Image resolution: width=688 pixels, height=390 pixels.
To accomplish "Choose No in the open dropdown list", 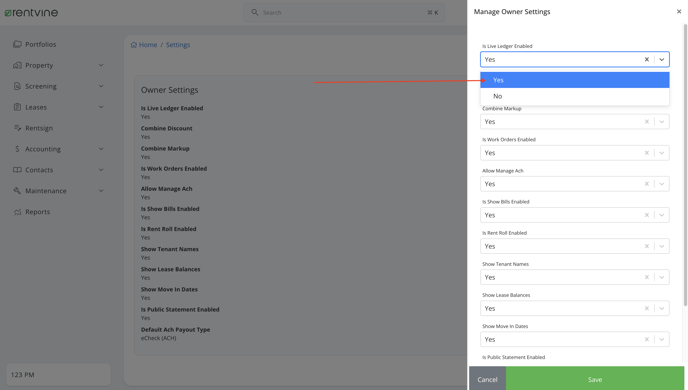I will click(574, 96).
